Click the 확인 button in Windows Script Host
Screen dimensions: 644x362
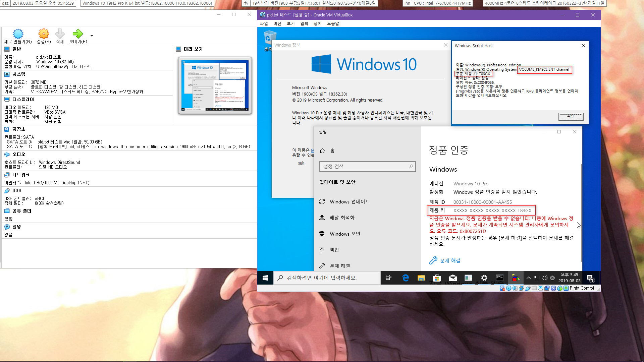pos(571,116)
